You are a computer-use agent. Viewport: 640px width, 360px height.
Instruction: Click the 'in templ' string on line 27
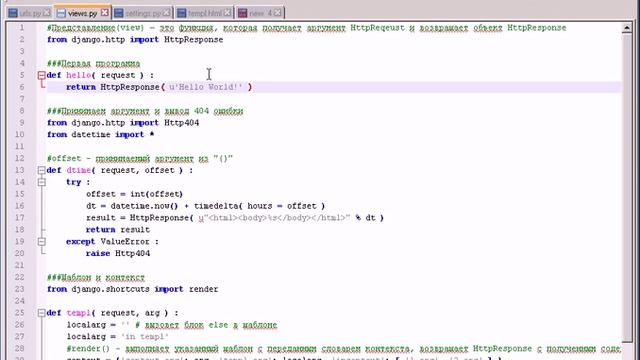tap(145, 337)
